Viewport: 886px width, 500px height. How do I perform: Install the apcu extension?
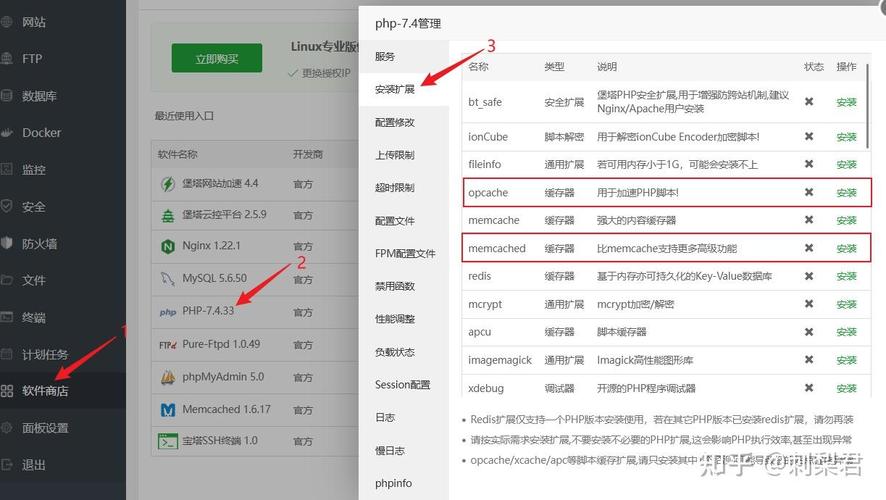(846, 332)
